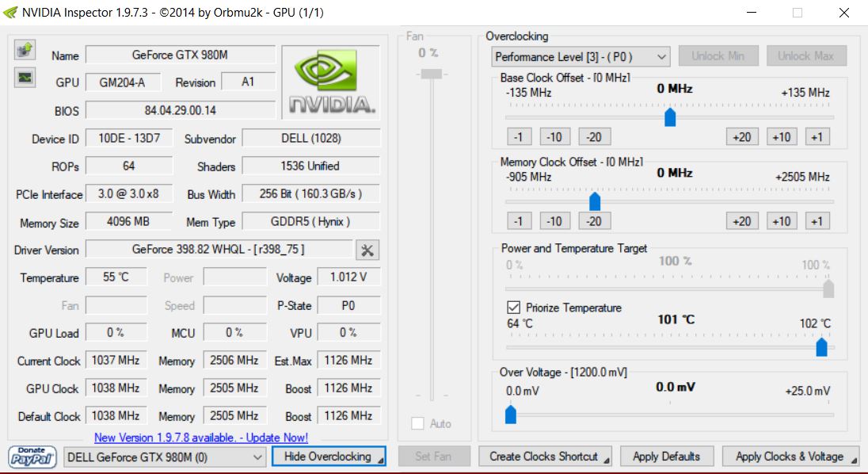868x474 pixels.
Task: Click Apply Defaults button
Action: 666,457
